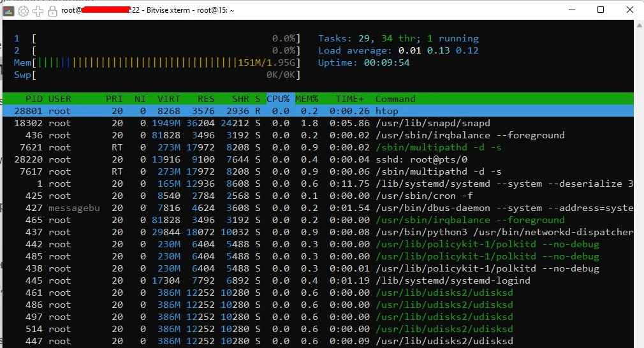The height and width of the screenshot is (348, 644).
Task: Select the systemd-logind process row
Action: pos(318,280)
